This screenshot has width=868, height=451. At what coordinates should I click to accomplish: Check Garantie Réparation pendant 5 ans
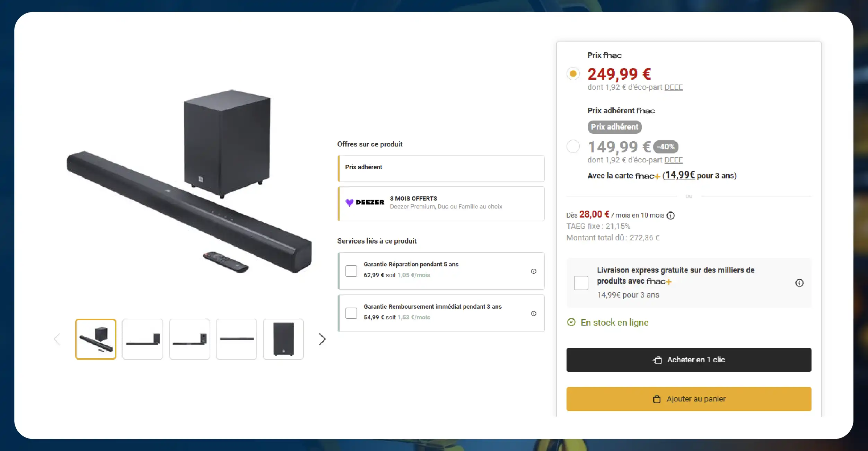(x=351, y=271)
